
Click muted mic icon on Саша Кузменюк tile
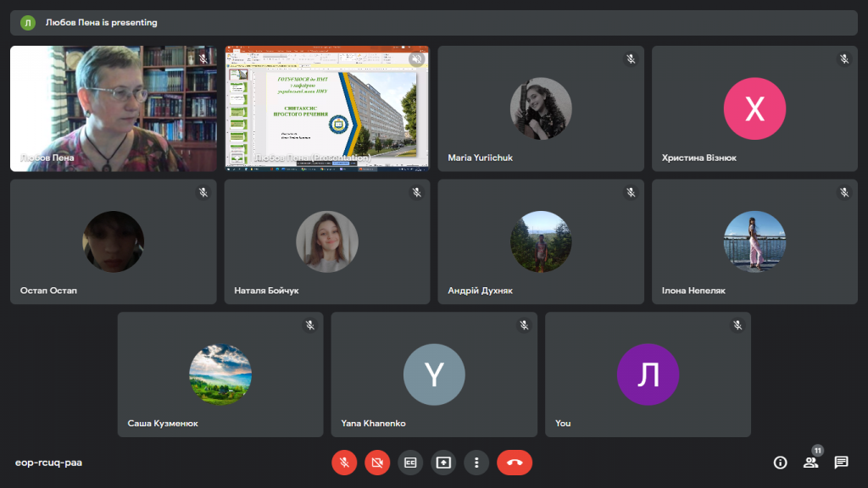(x=310, y=325)
